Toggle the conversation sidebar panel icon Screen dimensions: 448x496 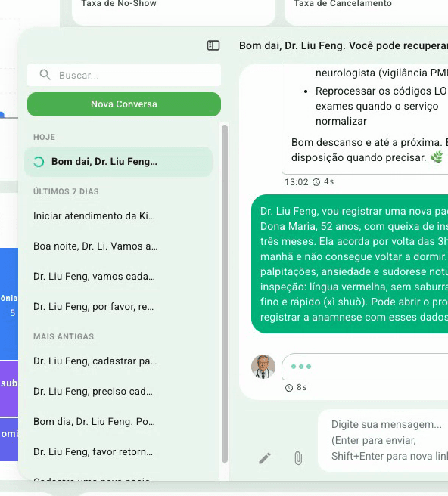213,45
